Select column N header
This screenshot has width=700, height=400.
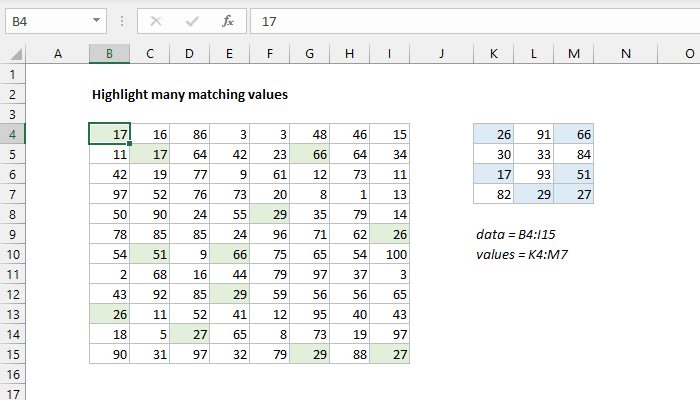click(625, 53)
